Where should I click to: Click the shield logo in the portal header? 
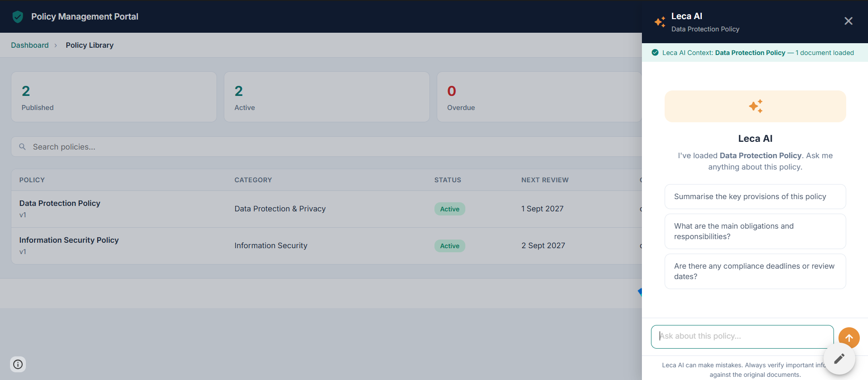(18, 17)
